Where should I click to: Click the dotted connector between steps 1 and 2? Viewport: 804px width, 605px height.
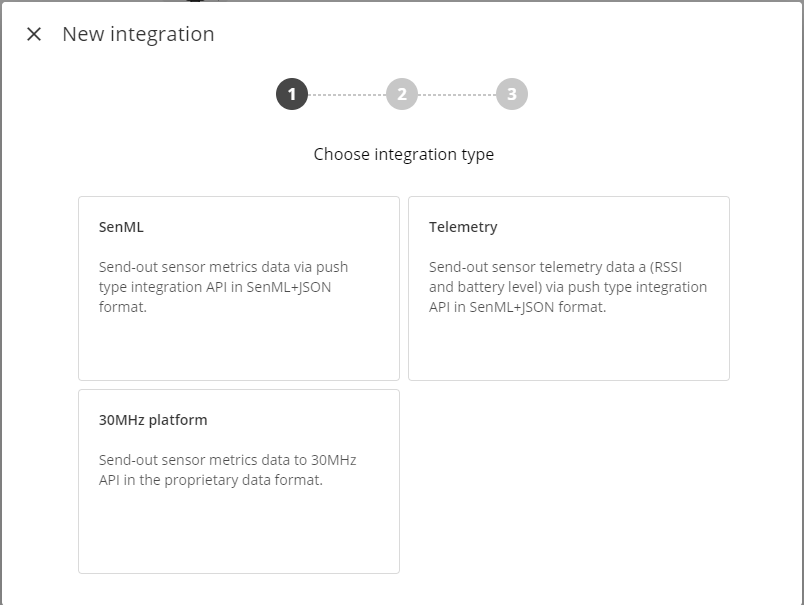tap(347, 95)
